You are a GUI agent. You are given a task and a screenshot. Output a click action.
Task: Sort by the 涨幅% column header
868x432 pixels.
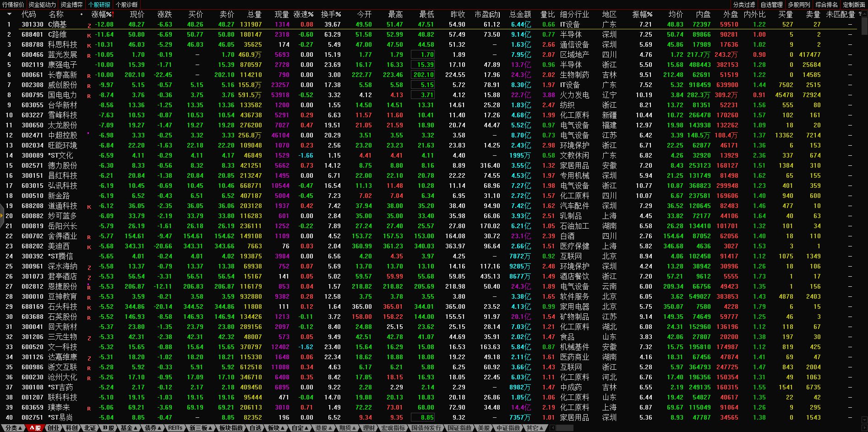[102, 14]
